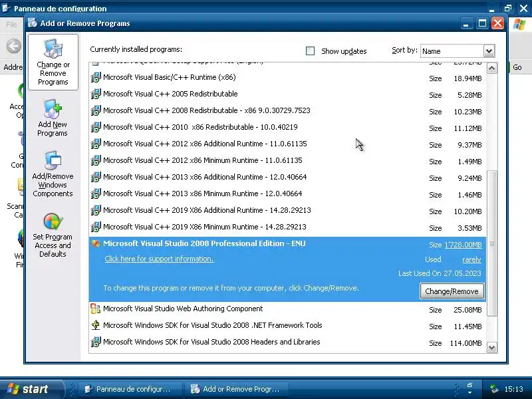The height and width of the screenshot is (399, 532).
Task: Click Add or Remove Programs title bar icon
Action: [33, 23]
